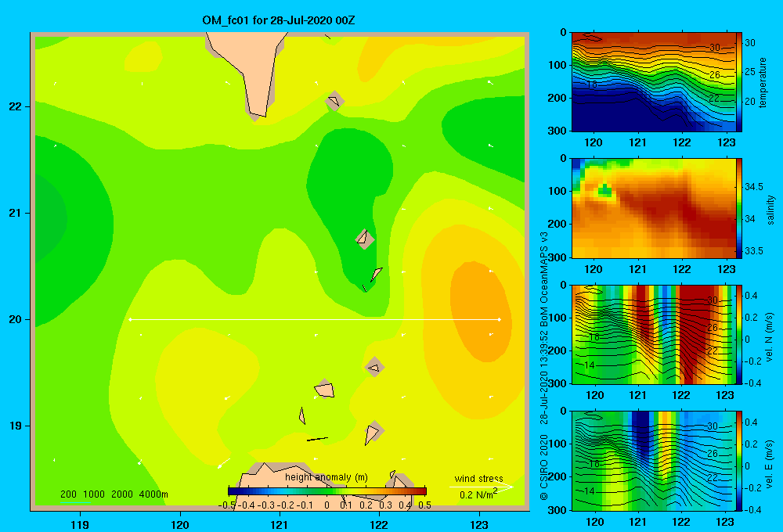Click the salinity color scale bar

[x=739, y=208]
